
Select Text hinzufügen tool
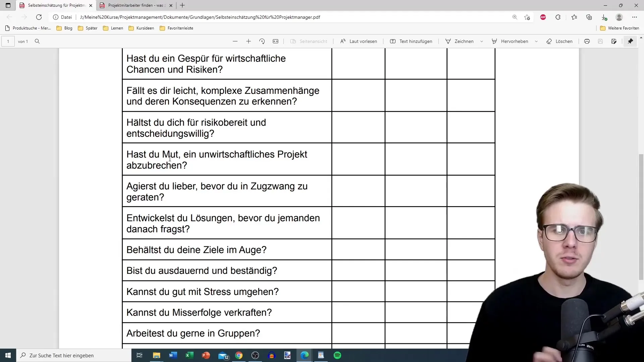click(411, 41)
